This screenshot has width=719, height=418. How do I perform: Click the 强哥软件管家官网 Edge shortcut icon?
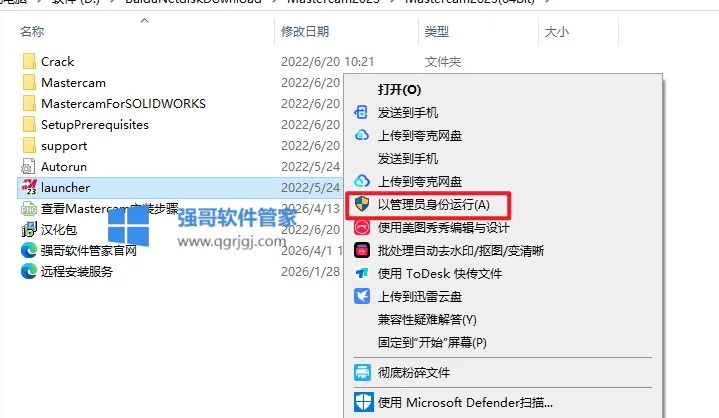(29, 250)
